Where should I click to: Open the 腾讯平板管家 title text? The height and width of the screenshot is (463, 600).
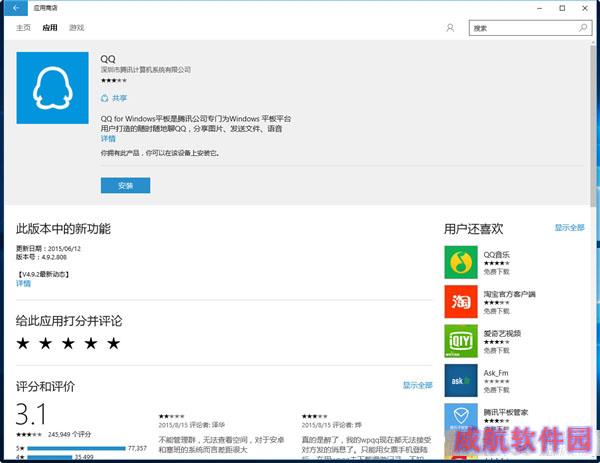pos(505,412)
